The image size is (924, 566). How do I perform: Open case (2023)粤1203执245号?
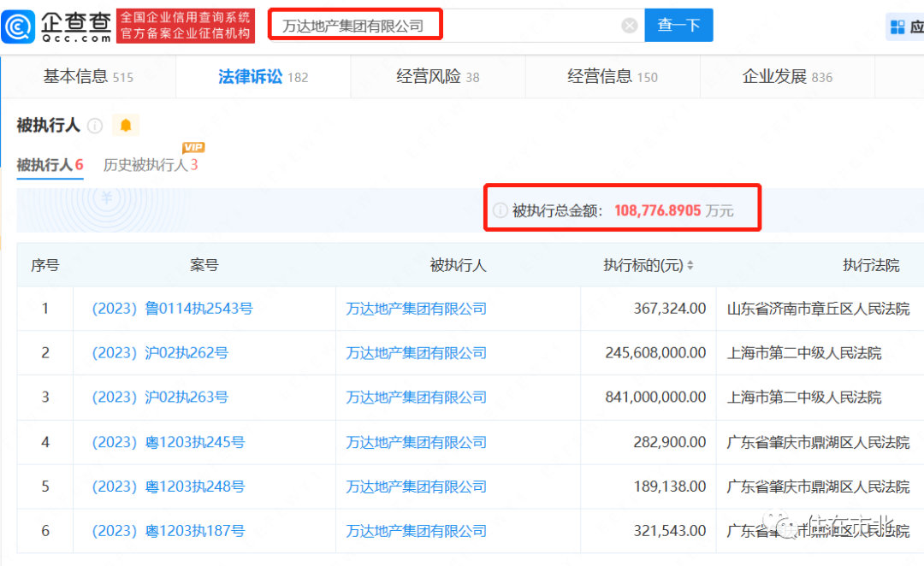pyautogui.click(x=168, y=442)
